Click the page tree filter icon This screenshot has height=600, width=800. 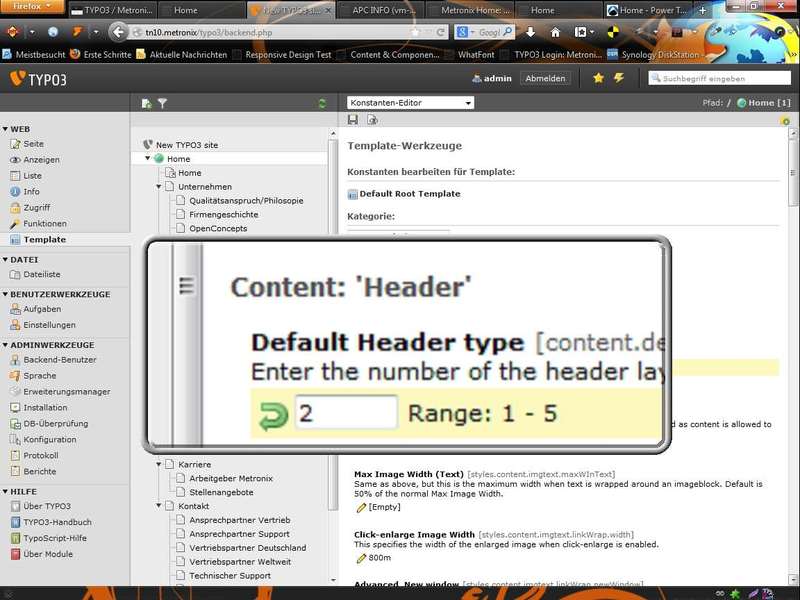click(162, 104)
